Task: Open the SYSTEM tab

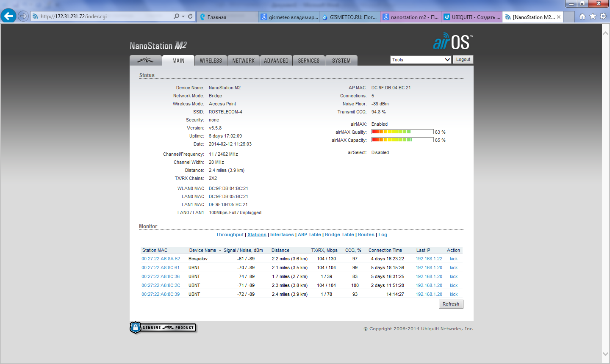Action: (341, 61)
